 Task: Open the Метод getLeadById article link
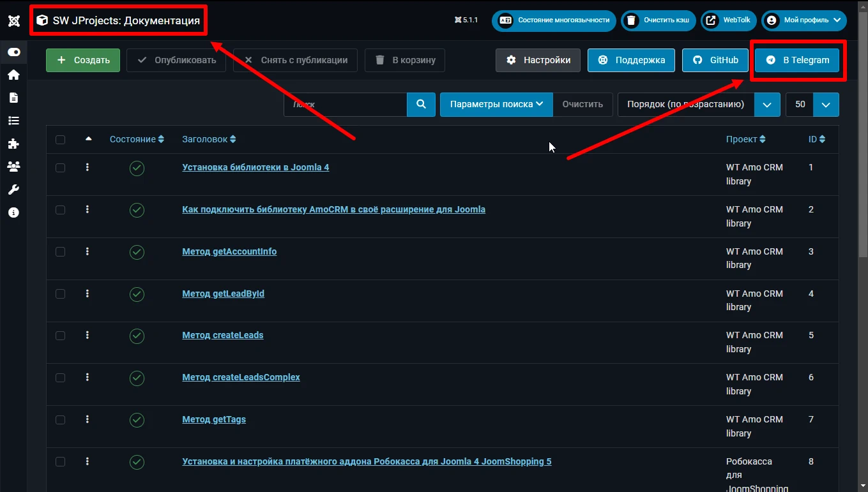pyautogui.click(x=223, y=294)
